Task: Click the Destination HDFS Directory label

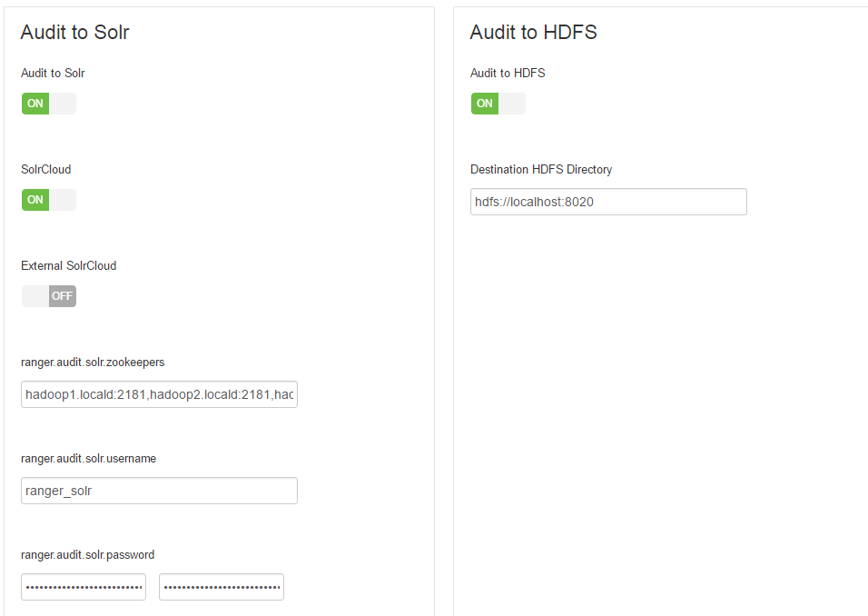Action: pyautogui.click(x=541, y=169)
